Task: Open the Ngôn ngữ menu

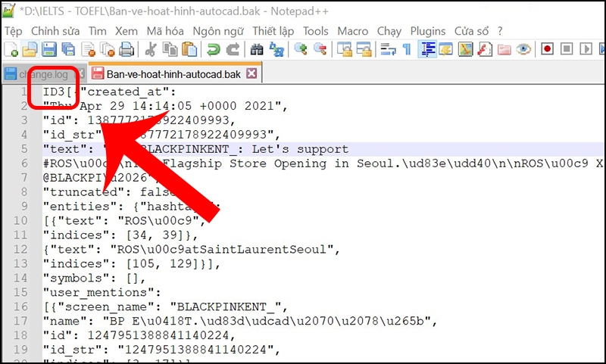Action: click(218, 31)
